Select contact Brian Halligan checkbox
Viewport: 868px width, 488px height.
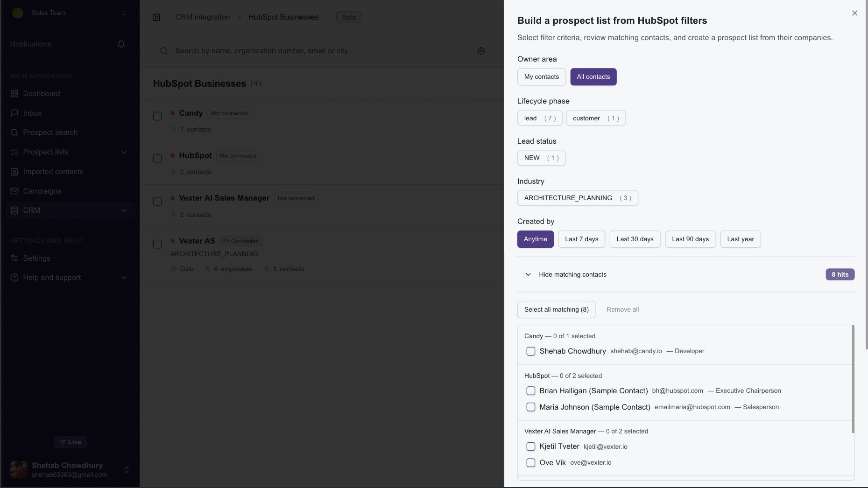coord(531,391)
